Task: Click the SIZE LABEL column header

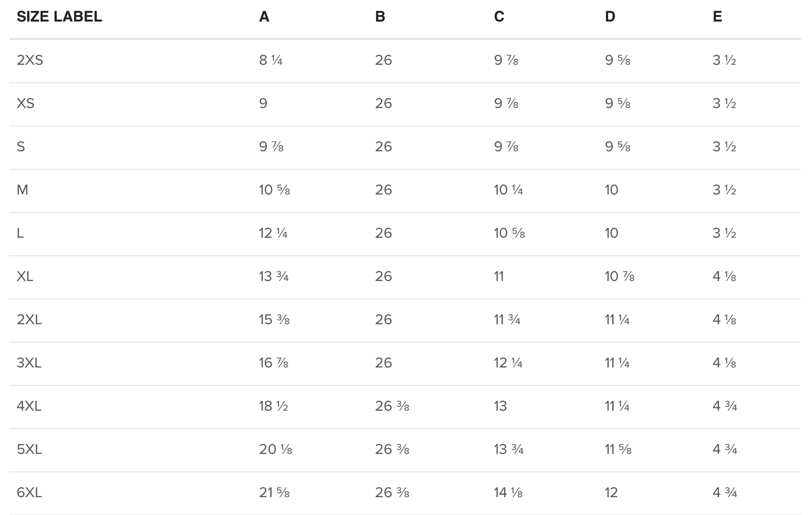Action: [59, 17]
